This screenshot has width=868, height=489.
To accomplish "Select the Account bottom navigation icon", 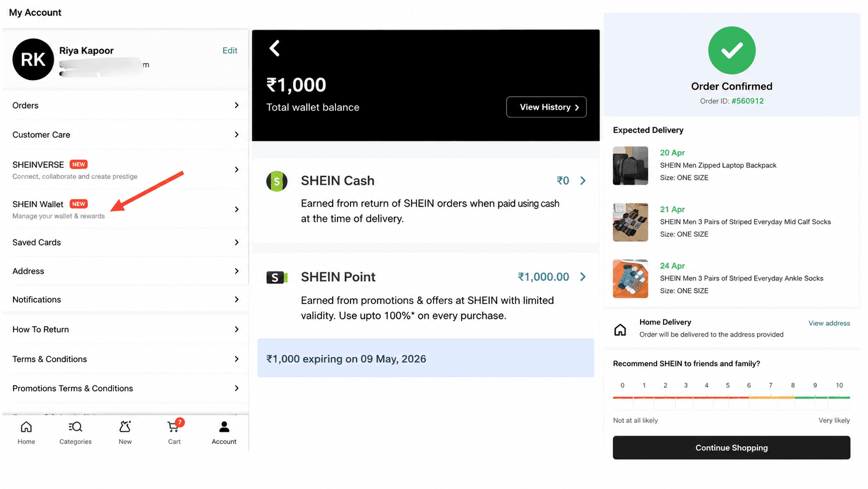I will pyautogui.click(x=224, y=427).
